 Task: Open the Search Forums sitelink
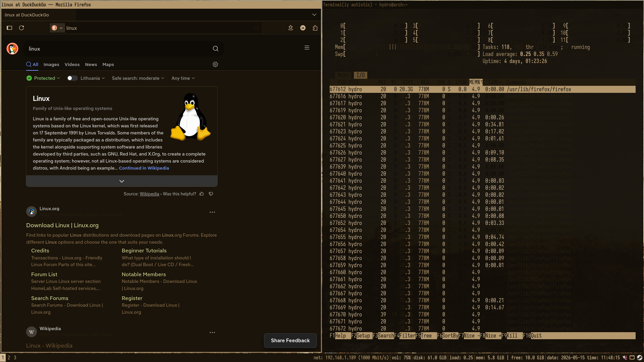click(x=50, y=298)
